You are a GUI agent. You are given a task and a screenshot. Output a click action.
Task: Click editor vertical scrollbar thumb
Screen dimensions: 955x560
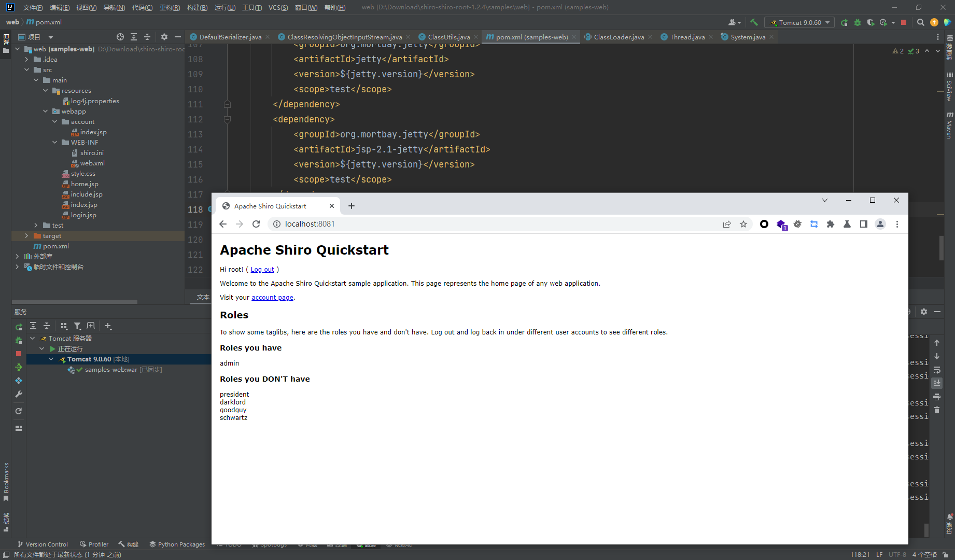[941, 248]
